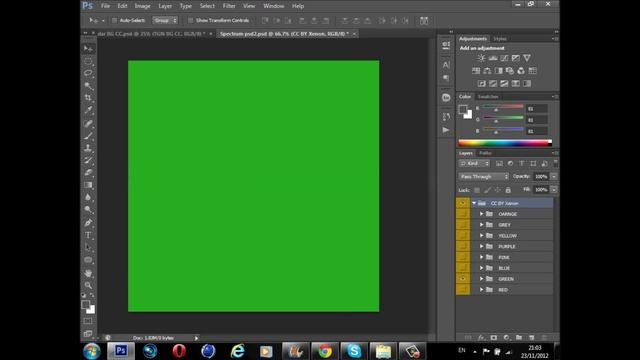
Task: Create a new group from Layers footer
Action: 519,338
